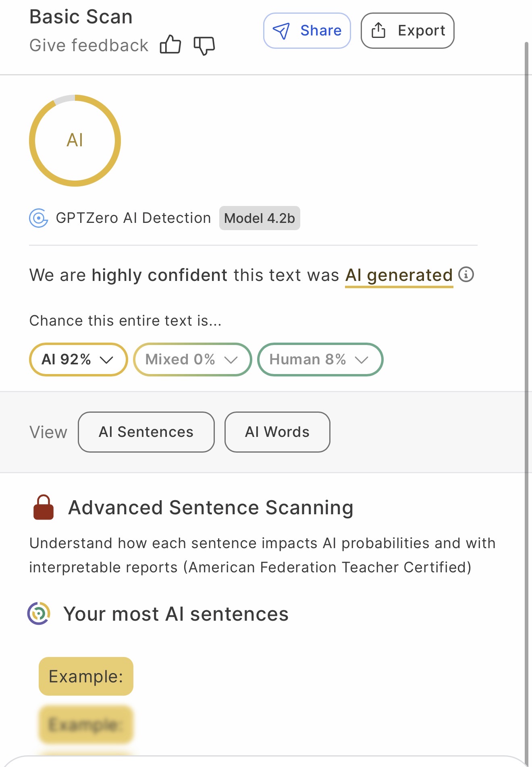Click the icon beside Your most AI sentences
This screenshot has height=767, width=532.
click(x=39, y=613)
